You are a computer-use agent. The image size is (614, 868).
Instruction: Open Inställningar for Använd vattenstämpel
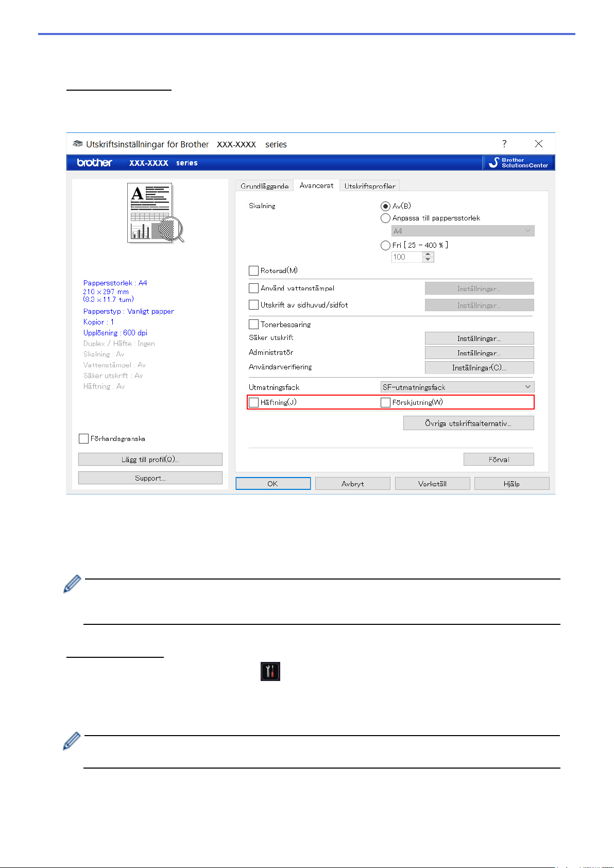[479, 288]
